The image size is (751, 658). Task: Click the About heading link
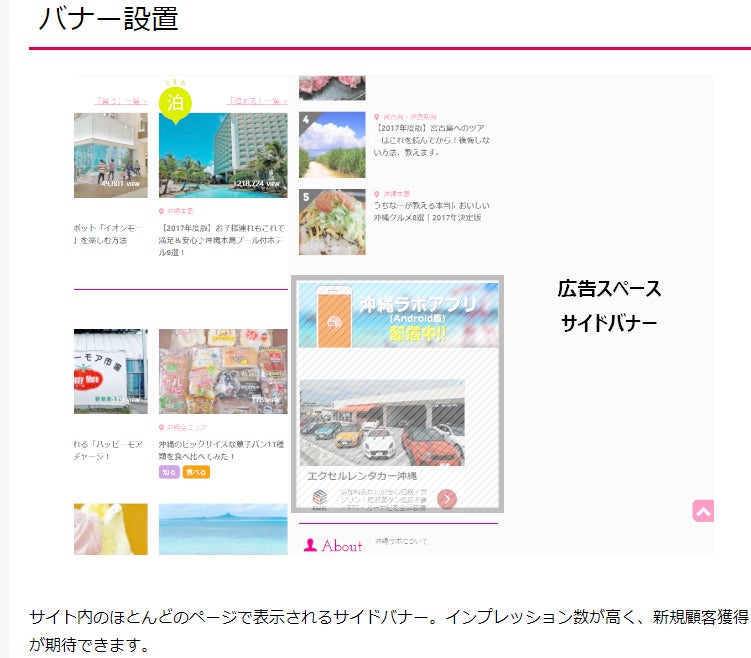click(341, 546)
